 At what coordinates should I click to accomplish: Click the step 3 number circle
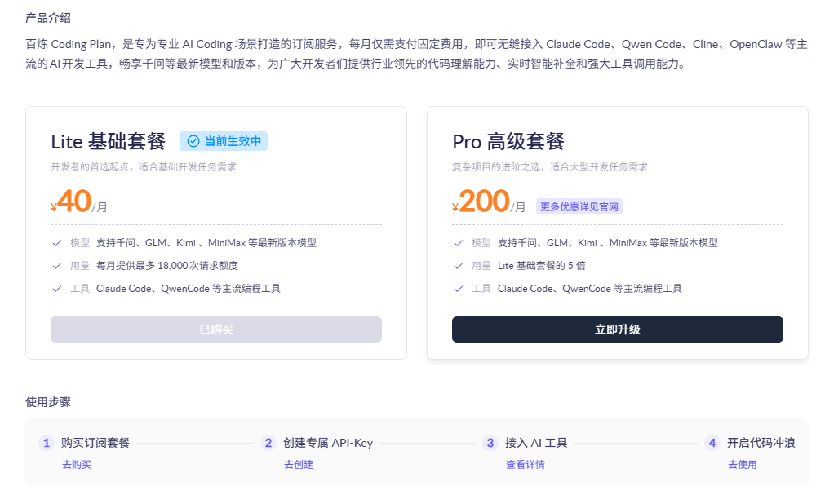click(490, 443)
